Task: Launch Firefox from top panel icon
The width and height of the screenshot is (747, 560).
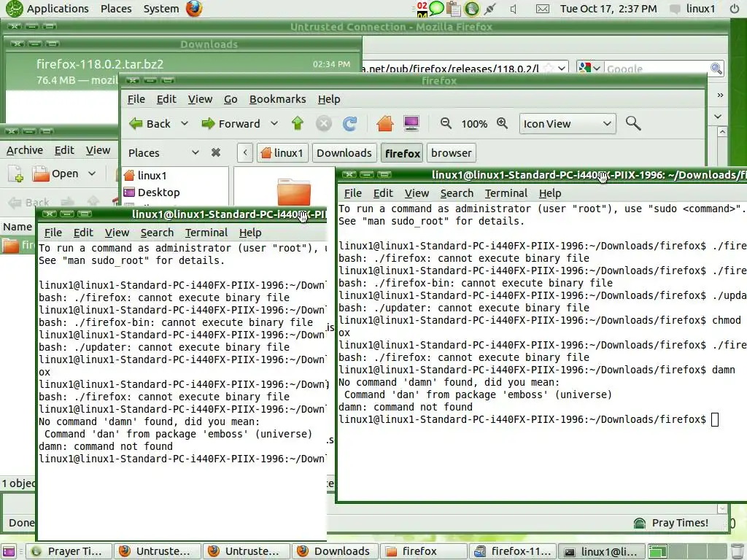Action: coord(194,9)
